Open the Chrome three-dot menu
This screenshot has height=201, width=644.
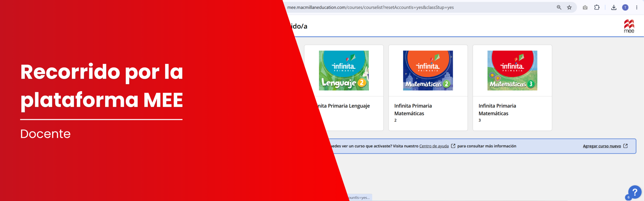(637, 8)
